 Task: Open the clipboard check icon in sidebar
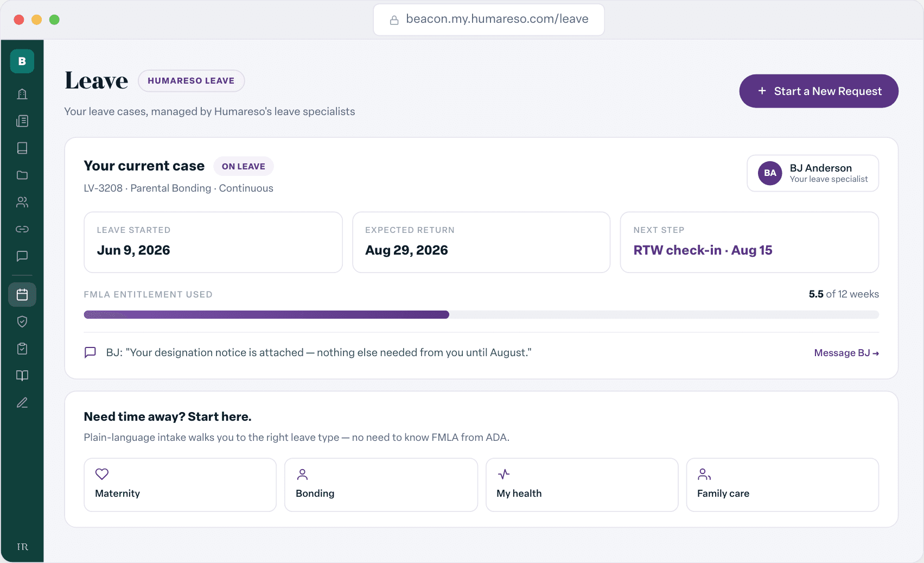22,349
